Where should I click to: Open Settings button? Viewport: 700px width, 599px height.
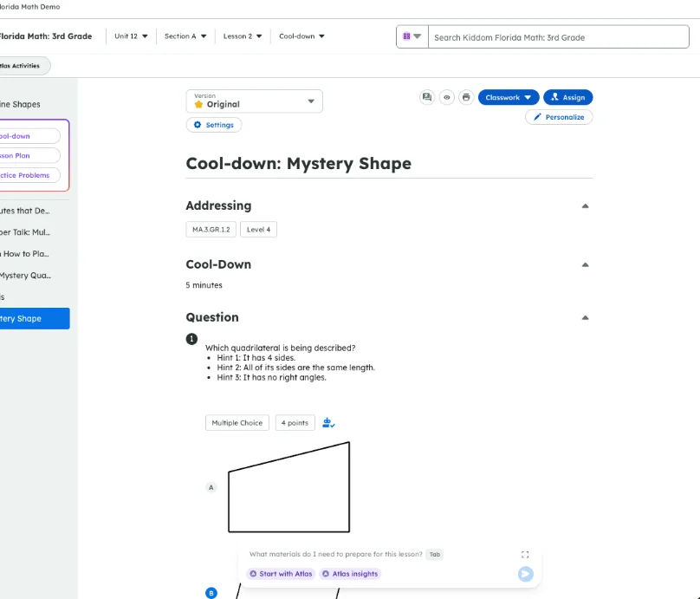pyautogui.click(x=214, y=125)
